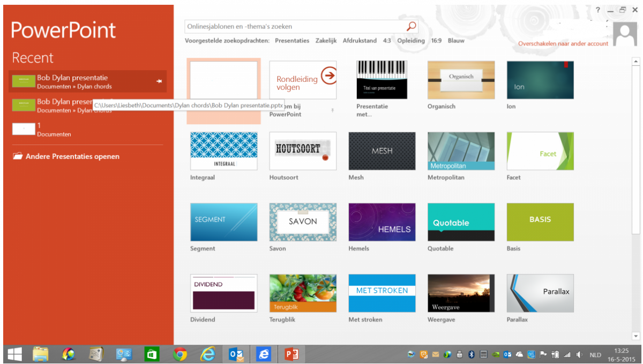Search suggested term Blauw
643x364 pixels.
[x=456, y=41]
